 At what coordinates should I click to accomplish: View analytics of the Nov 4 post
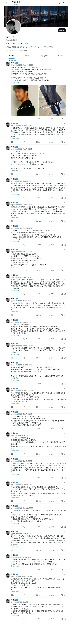pyautogui.click(x=51, y=270)
